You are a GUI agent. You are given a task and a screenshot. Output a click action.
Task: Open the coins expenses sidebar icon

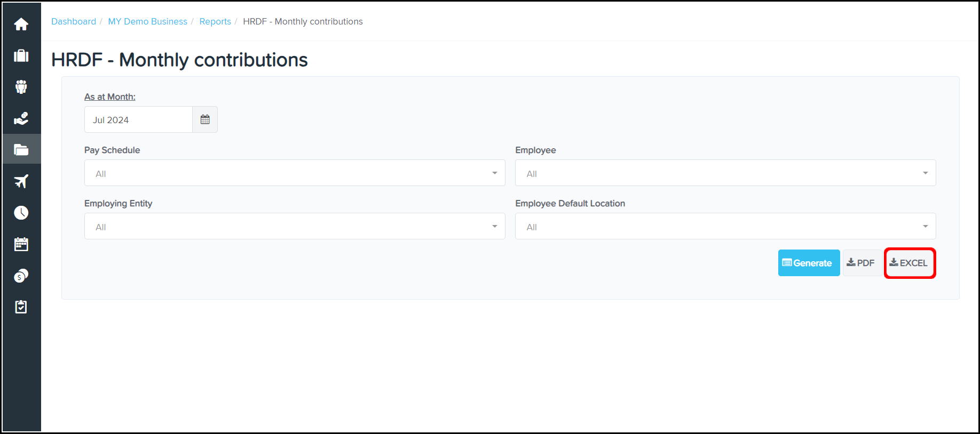(x=21, y=276)
